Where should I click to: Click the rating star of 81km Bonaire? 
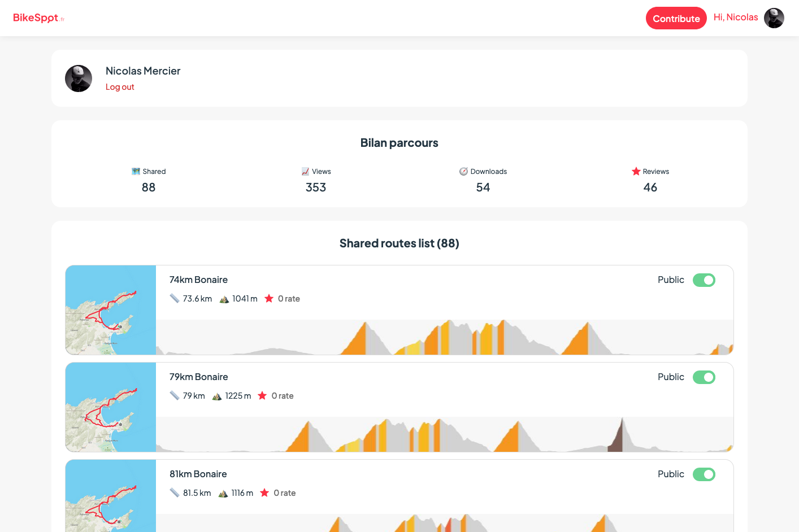(x=264, y=492)
